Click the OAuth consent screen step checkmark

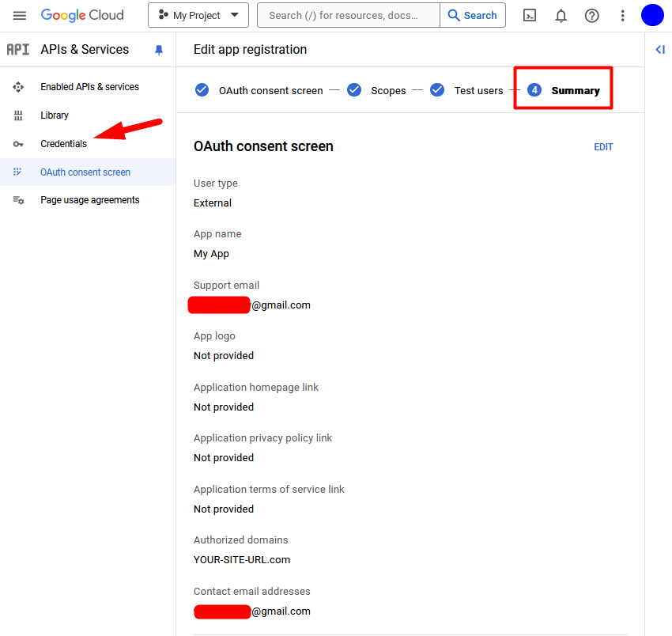pyautogui.click(x=202, y=90)
